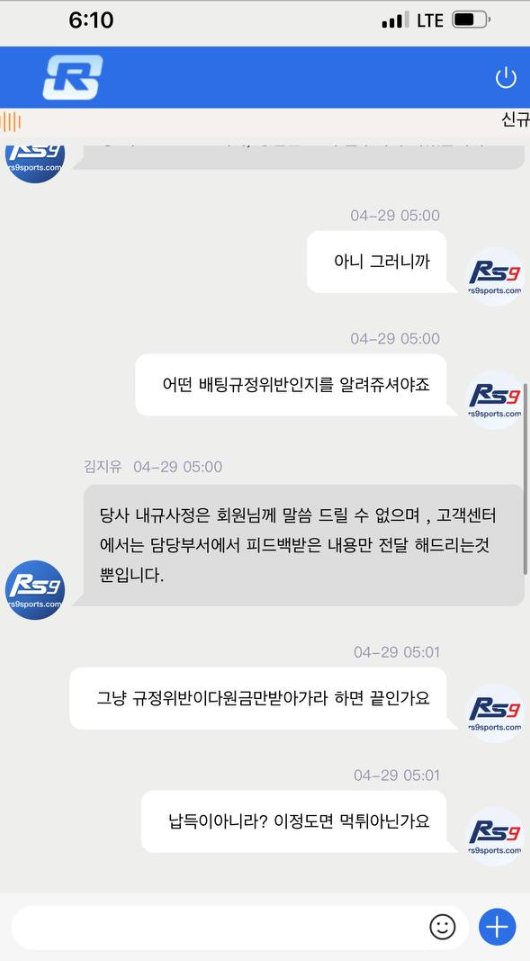530x961 pixels.
Task: Click the chat vertical scrollbar
Action: 525,479
